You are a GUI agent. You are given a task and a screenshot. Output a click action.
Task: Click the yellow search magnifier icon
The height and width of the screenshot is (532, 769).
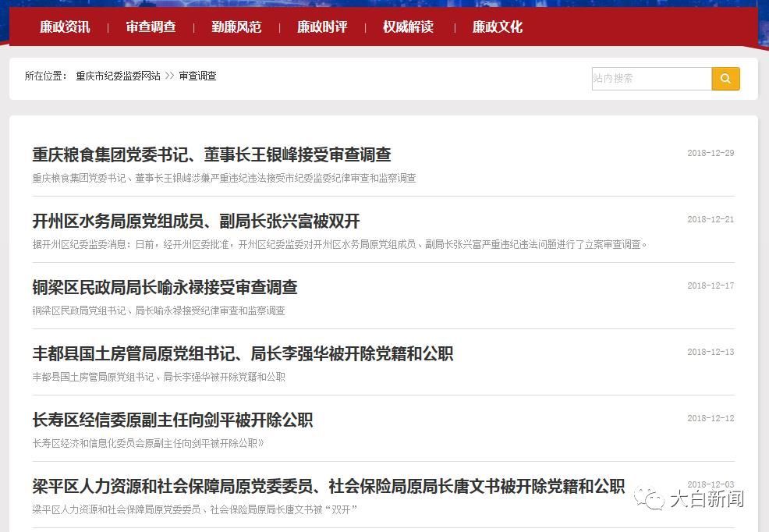point(725,78)
